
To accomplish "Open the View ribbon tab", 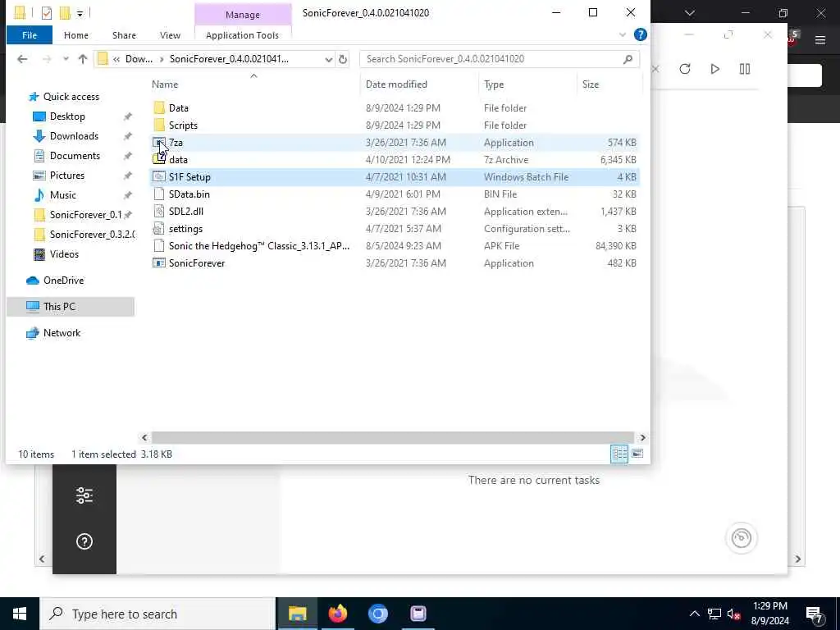I will 170,34.
